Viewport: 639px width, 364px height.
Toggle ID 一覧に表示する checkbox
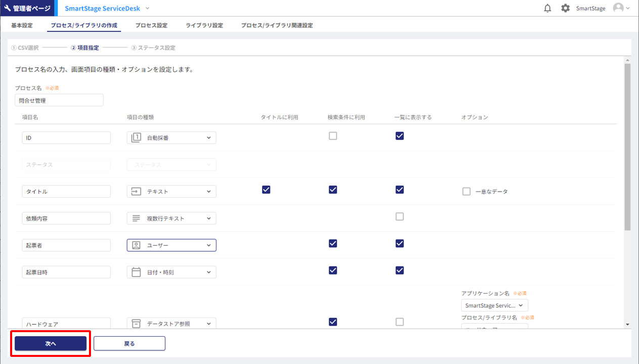(x=399, y=136)
